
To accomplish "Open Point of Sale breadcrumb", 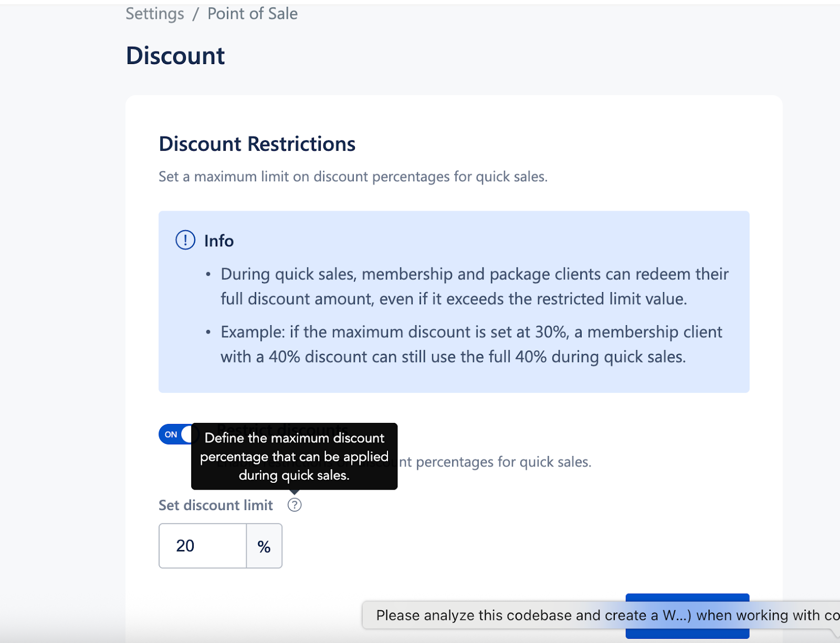I will pyautogui.click(x=252, y=14).
